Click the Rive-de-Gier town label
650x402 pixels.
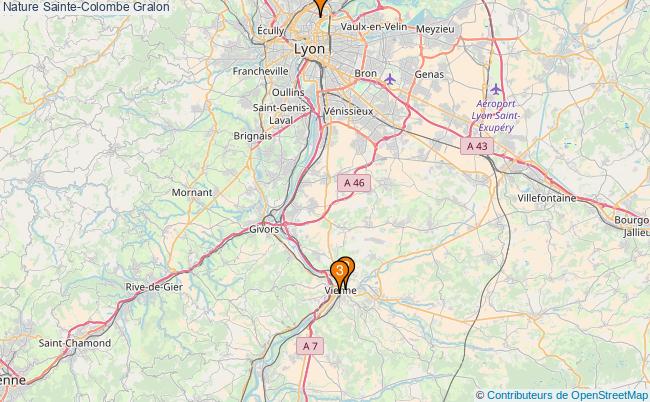coord(154,287)
